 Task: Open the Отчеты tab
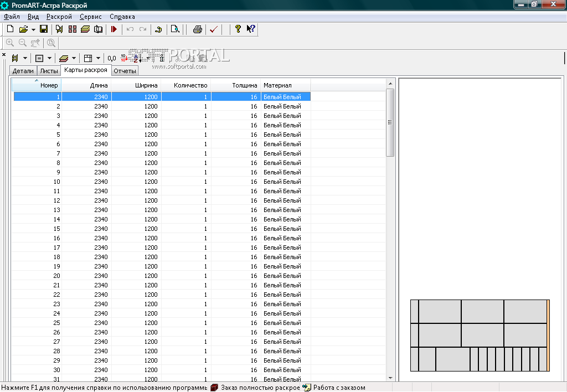125,71
